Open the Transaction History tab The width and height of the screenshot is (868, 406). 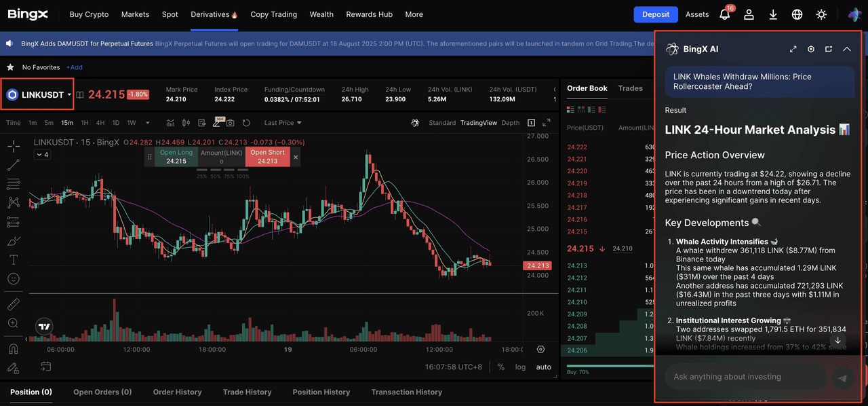(406, 392)
